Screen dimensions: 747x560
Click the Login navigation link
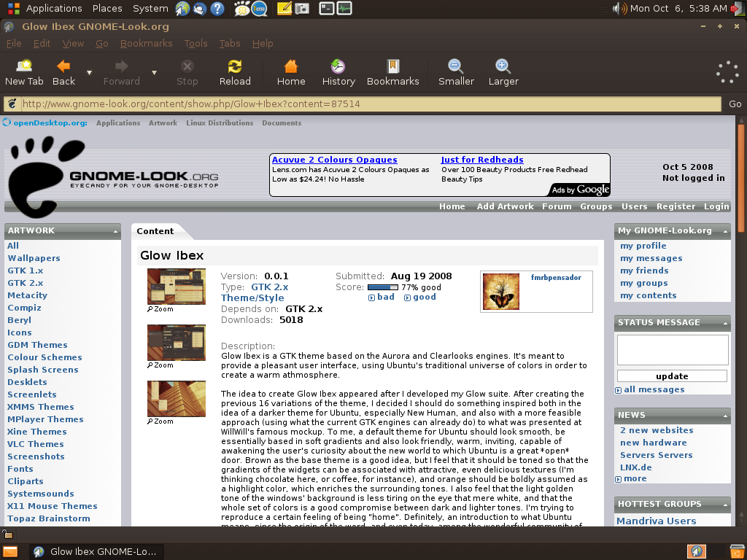[716, 206]
